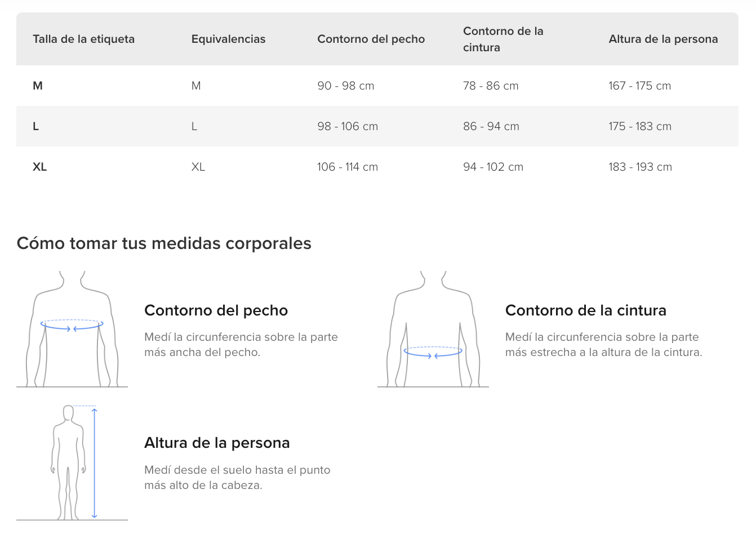Click the '167 - 175 cm' height value
Screen dimensions: 756x534
point(639,86)
